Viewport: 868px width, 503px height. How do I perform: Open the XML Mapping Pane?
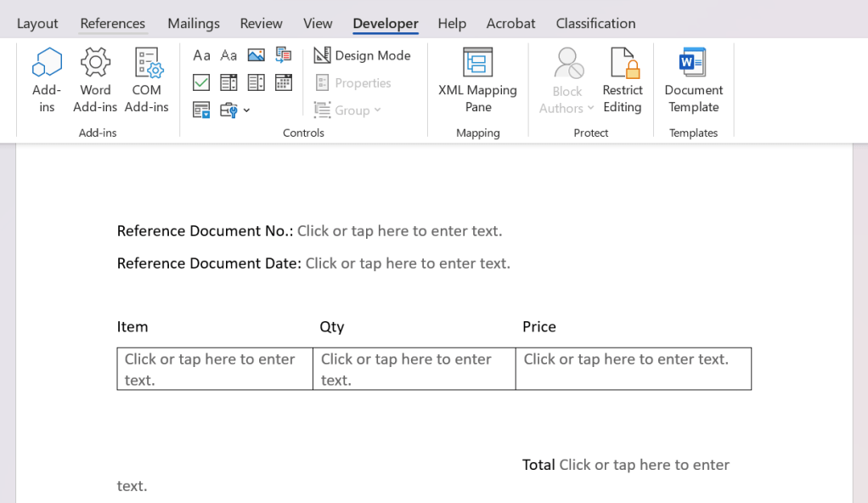[477, 81]
